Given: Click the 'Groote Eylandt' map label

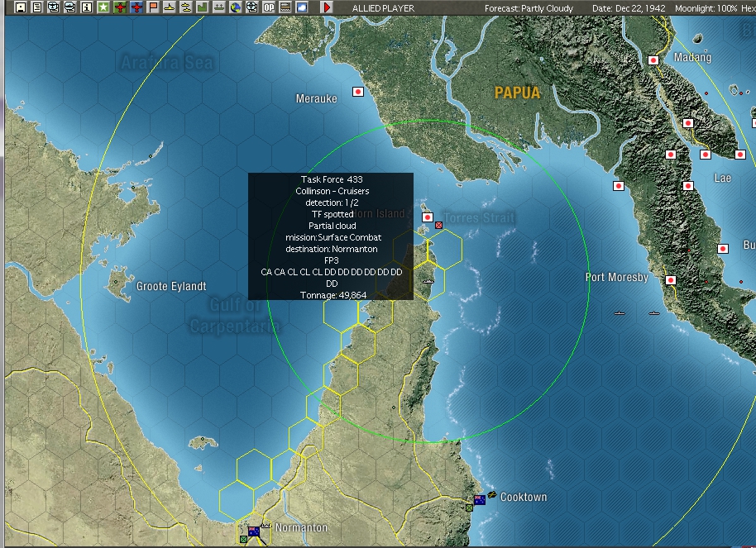Looking at the screenshot, I should click(x=171, y=286).
